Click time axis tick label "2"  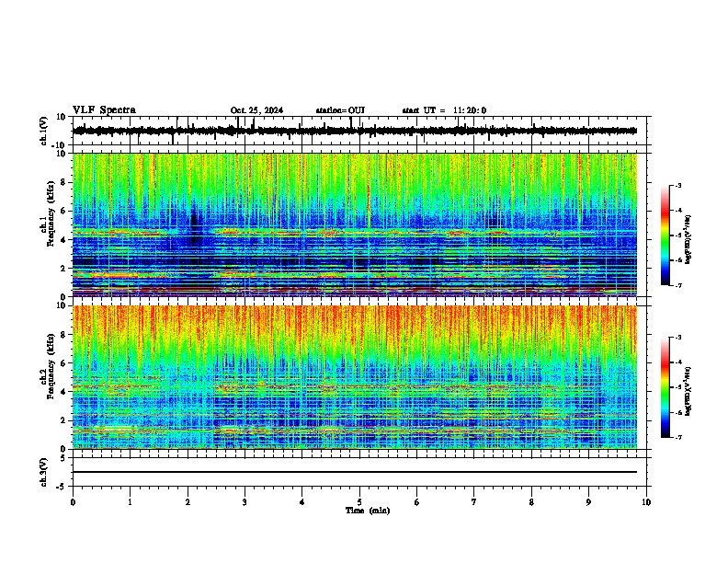click(x=188, y=502)
